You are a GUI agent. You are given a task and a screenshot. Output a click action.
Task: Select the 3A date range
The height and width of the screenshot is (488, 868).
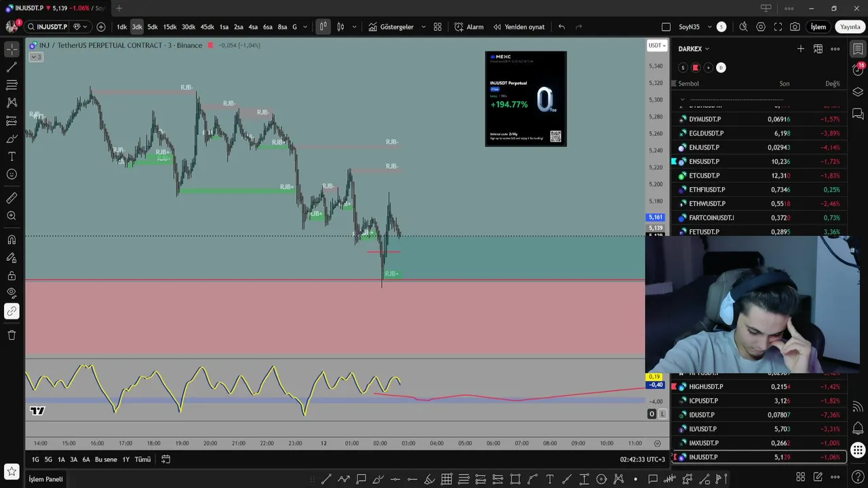pos(74,460)
